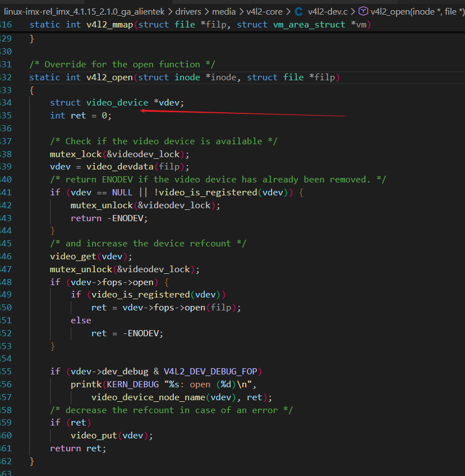This screenshot has width=465, height=476.
Task: Click the 'struct video_device *vdev;' line
Action: [x=117, y=103]
